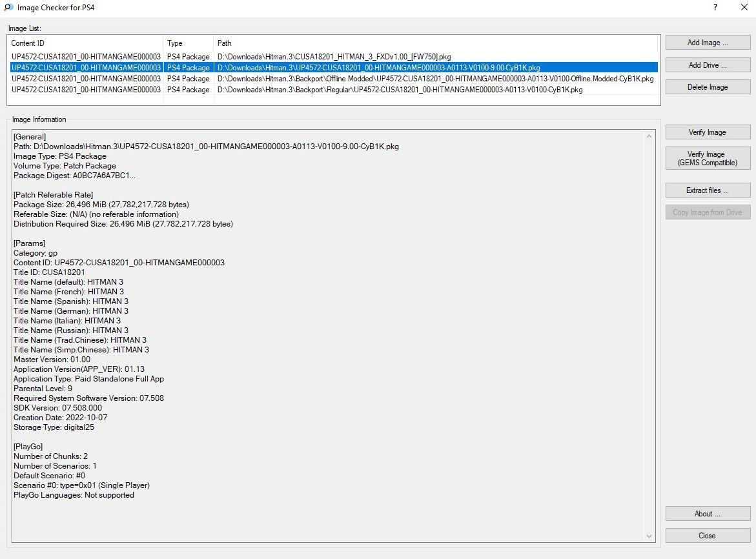The image size is (756, 559).
Task: Select the V0100-9.00-CyB1K.pkg list row
Action: pos(378,68)
